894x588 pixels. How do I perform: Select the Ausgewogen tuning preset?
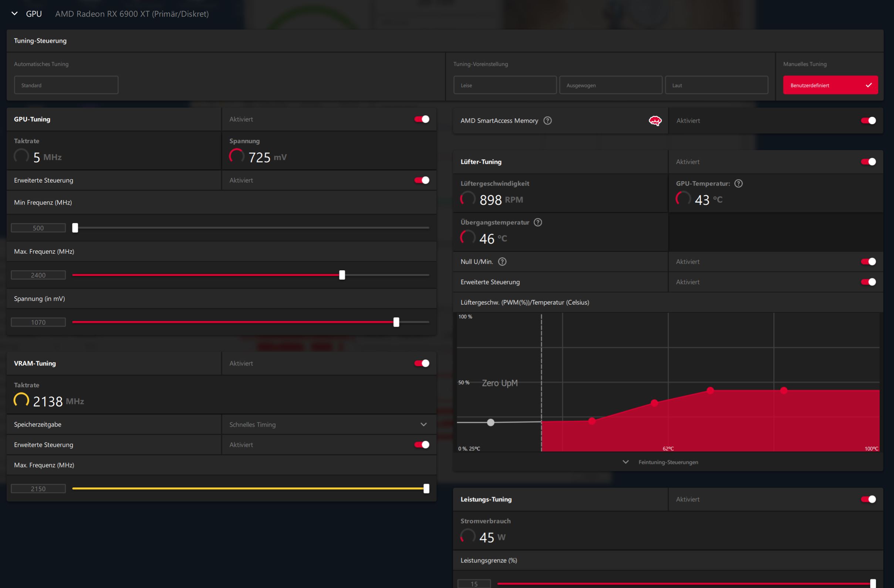[x=610, y=85]
